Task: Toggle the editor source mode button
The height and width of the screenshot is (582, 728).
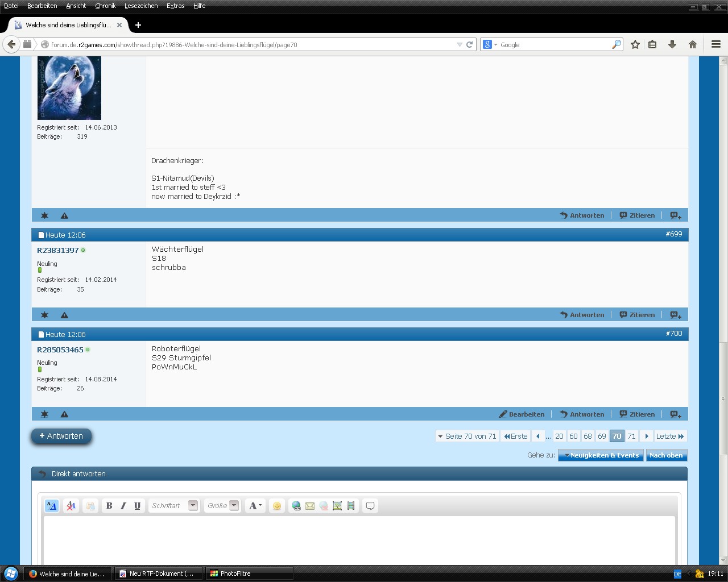Action: tap(51, 506)
